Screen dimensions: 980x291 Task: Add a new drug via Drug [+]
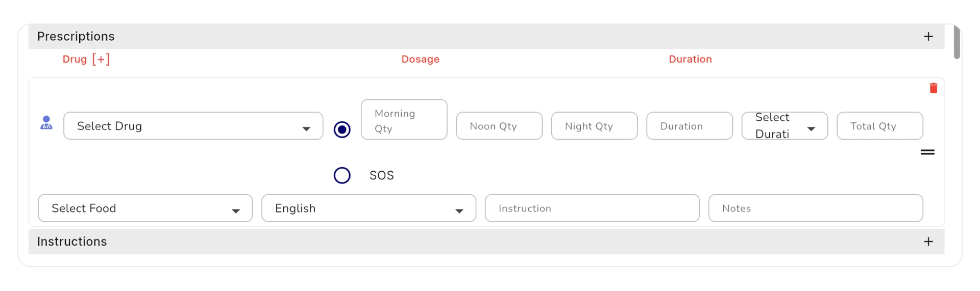[x=86, y=59]
